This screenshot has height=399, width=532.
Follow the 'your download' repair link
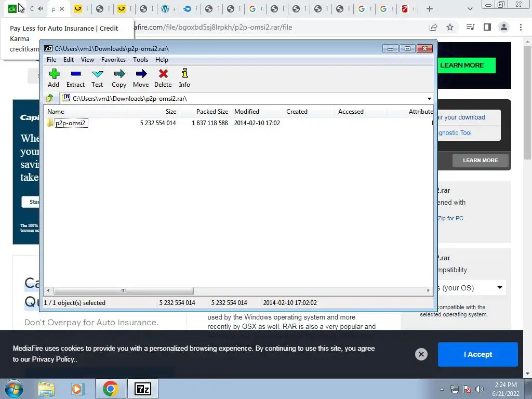[x=461, y=117]
